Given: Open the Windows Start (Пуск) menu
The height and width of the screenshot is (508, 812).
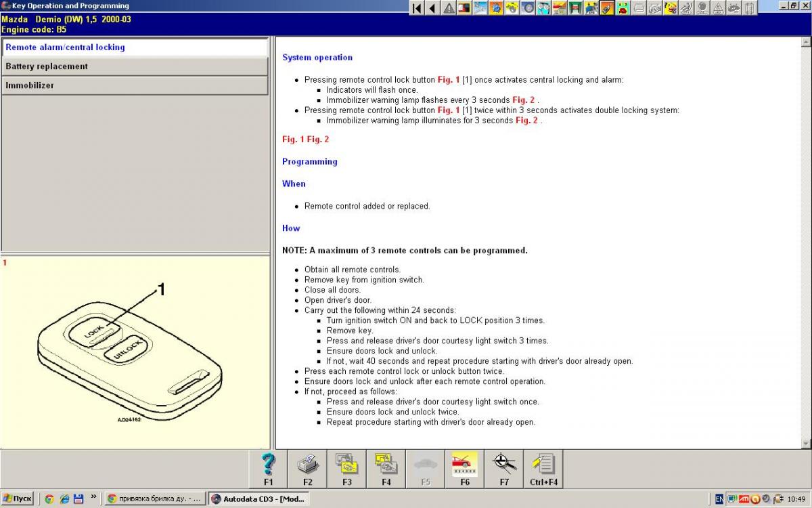Looking at the screenshot, I should coord(18,499).
